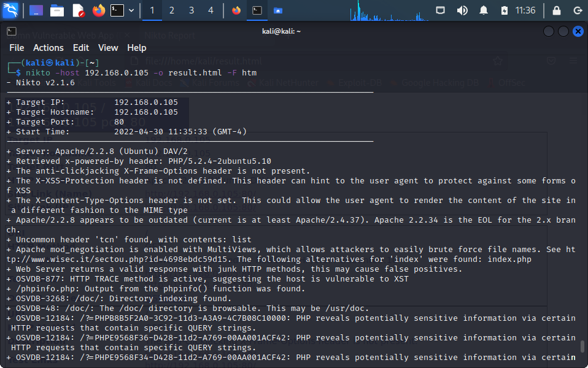588x368 pixels.
Task: Open the power manager battery icon
Action: click(x=505, y=10)
